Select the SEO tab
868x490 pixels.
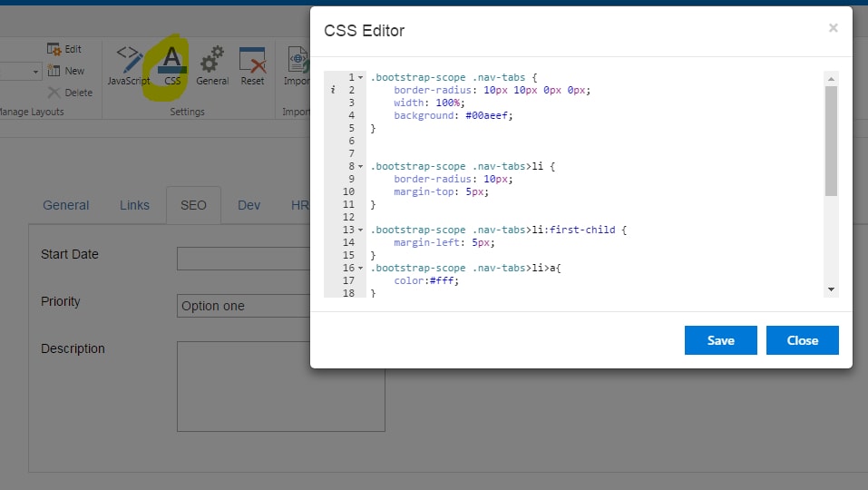pyautogui.click(x=193, y=205)
